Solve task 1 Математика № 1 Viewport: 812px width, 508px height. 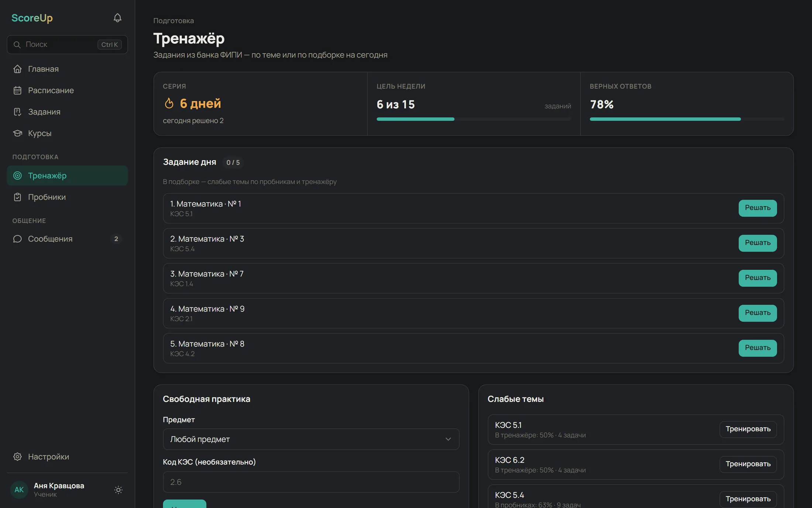pyautogui.click(x=757, y=208)
